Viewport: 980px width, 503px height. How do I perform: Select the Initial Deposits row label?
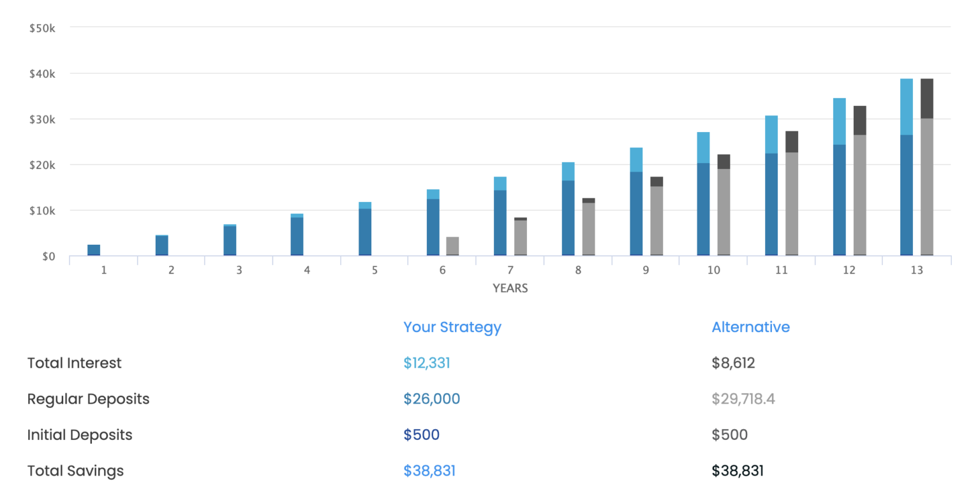click(80, 435)
